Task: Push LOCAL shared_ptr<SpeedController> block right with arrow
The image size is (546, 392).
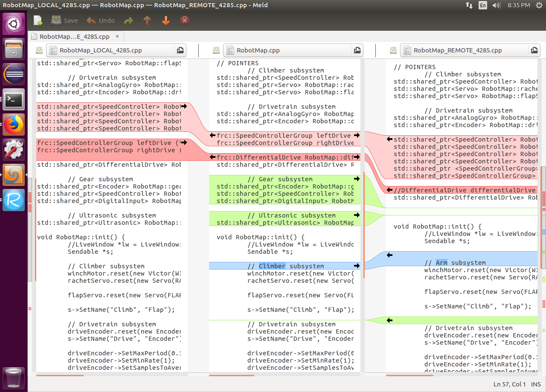Action: point(184,107)
